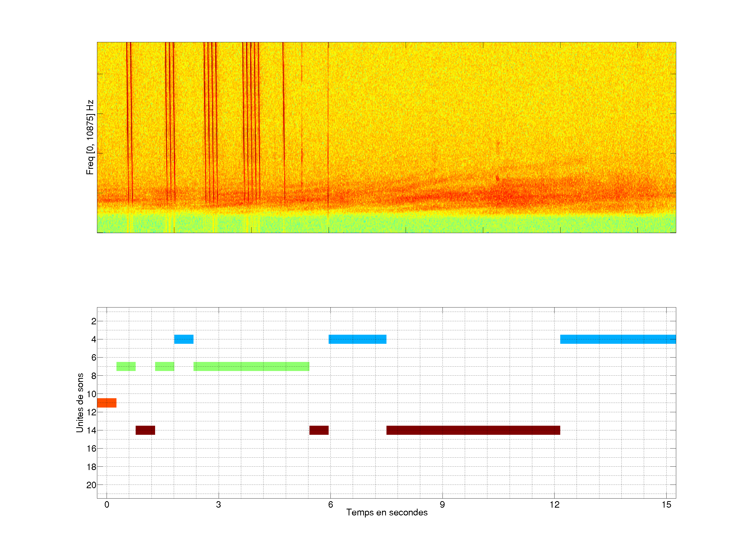The height and width of the screenshot is (560, 747).
Task: Click the longest dark red bar on row 14
Action: point(473,430)
